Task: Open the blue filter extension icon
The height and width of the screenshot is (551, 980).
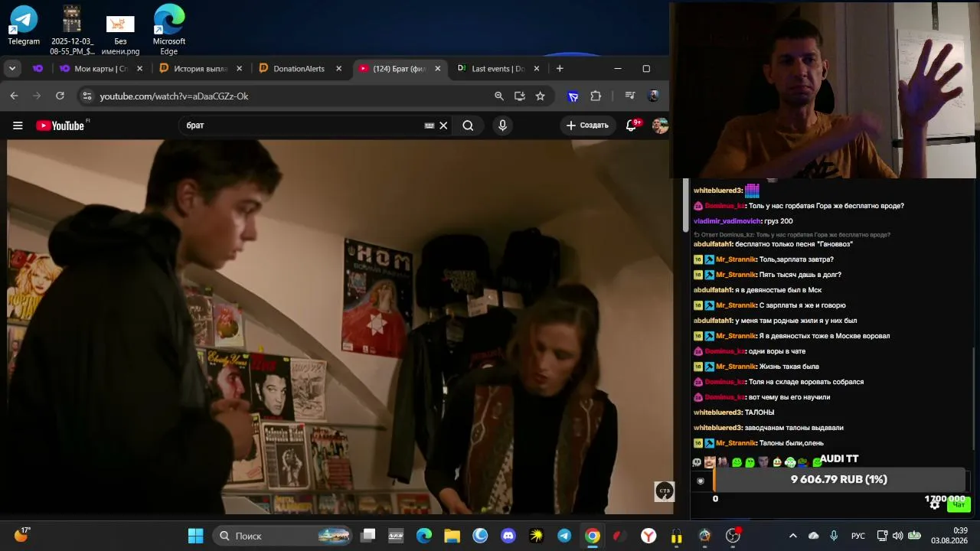Action: click(573, 96)
